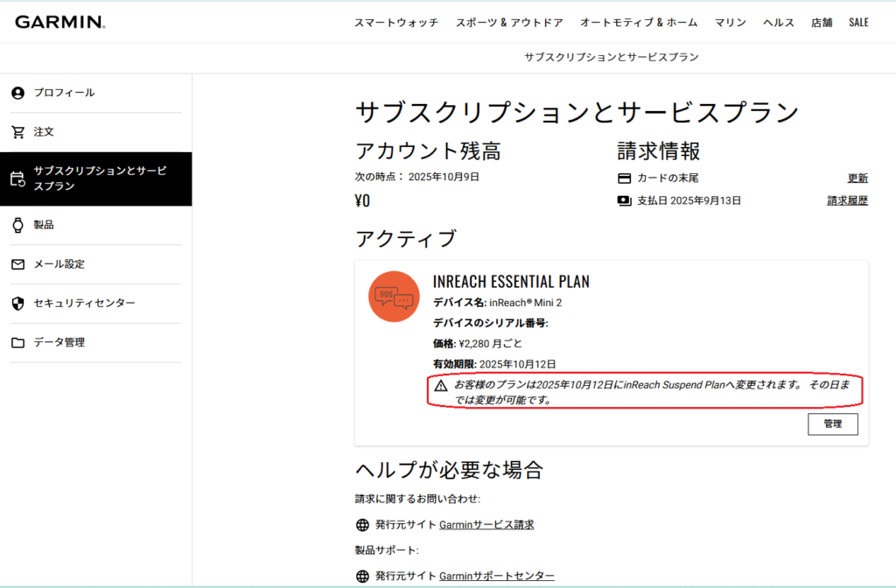
Task: Open the スマートウォッチ menu
Action: pyautogui.click(x=395, y=23)
